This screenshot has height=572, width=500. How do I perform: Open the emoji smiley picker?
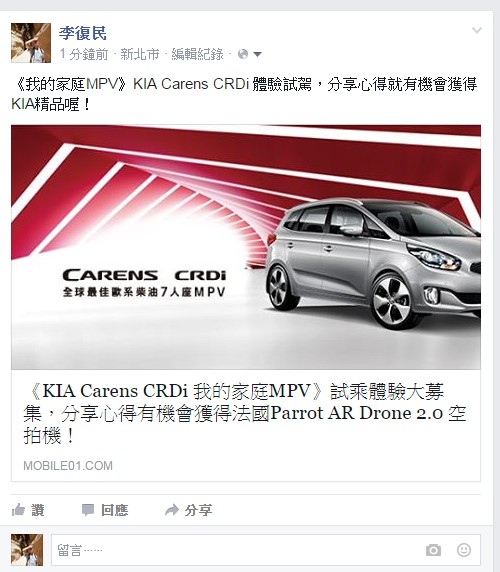click(464, 550)
